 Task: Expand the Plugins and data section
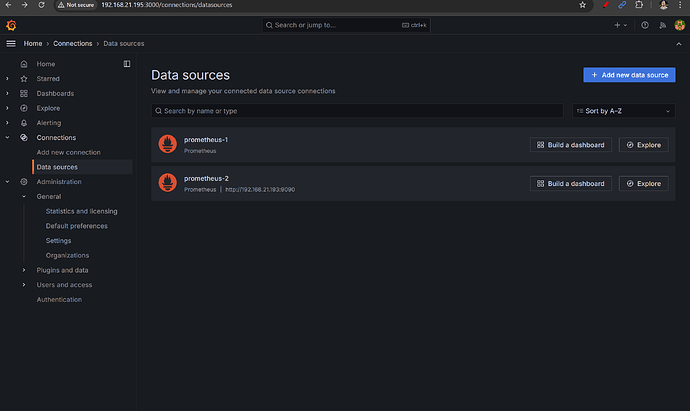[x=25, y=270]
